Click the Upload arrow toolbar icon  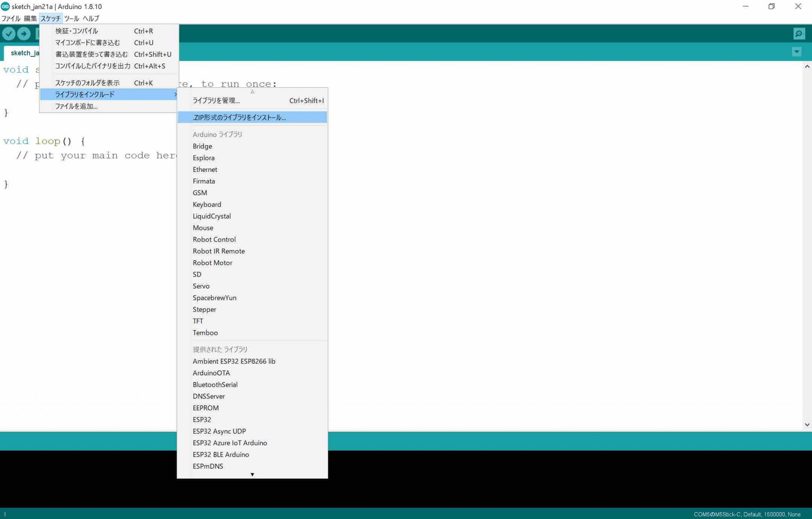(24, 34)
